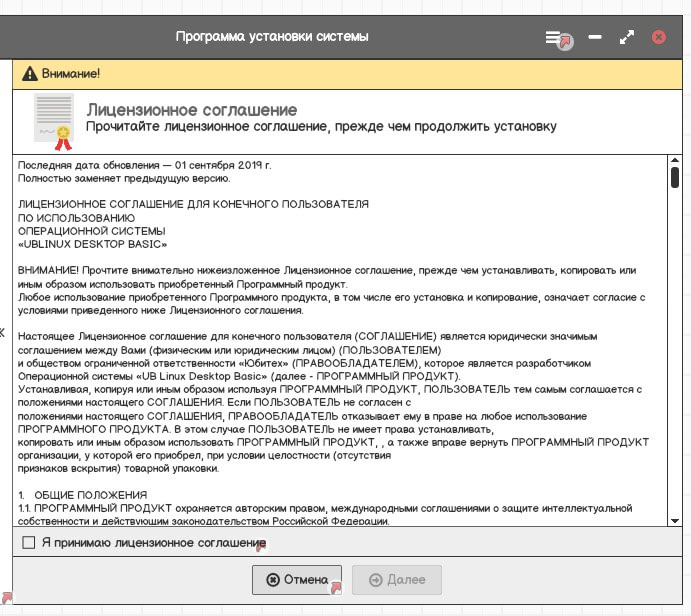This screenshot has height=616, width=691.
Task: Click the '1. ОБЩИЕ ПОЛОЖЕНИЯ' section heading
Action: coord(82,495)
